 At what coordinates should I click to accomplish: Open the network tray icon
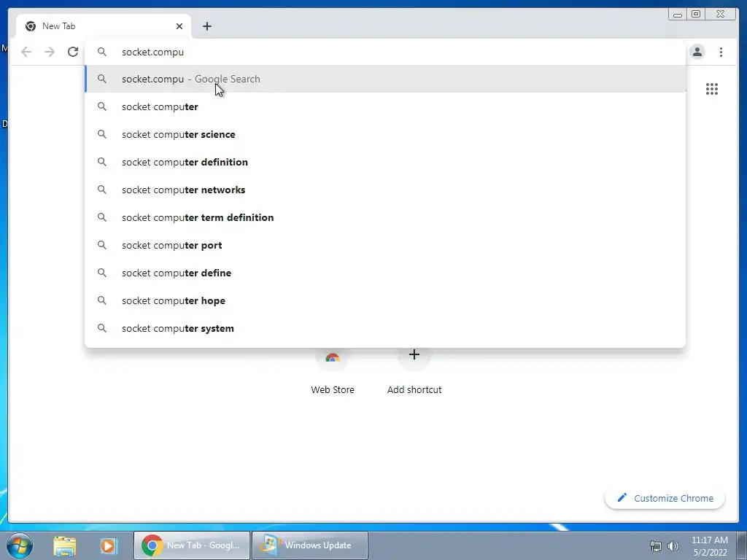(656, 546)
